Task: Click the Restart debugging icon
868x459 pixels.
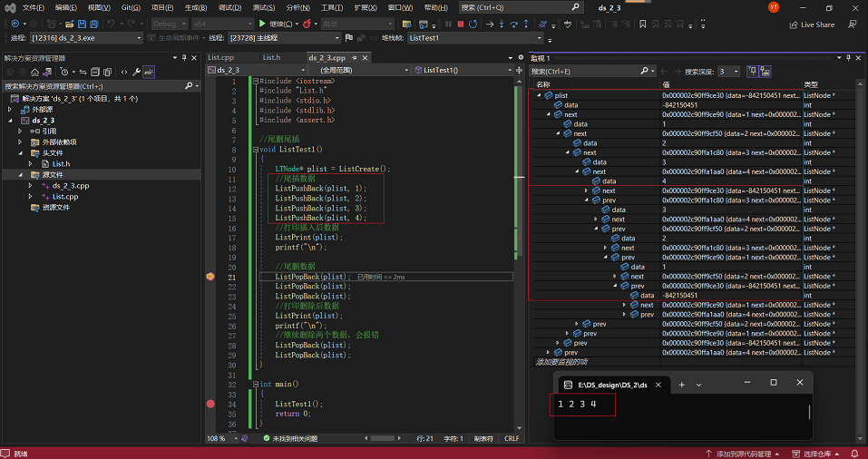Action: [473, 24]
